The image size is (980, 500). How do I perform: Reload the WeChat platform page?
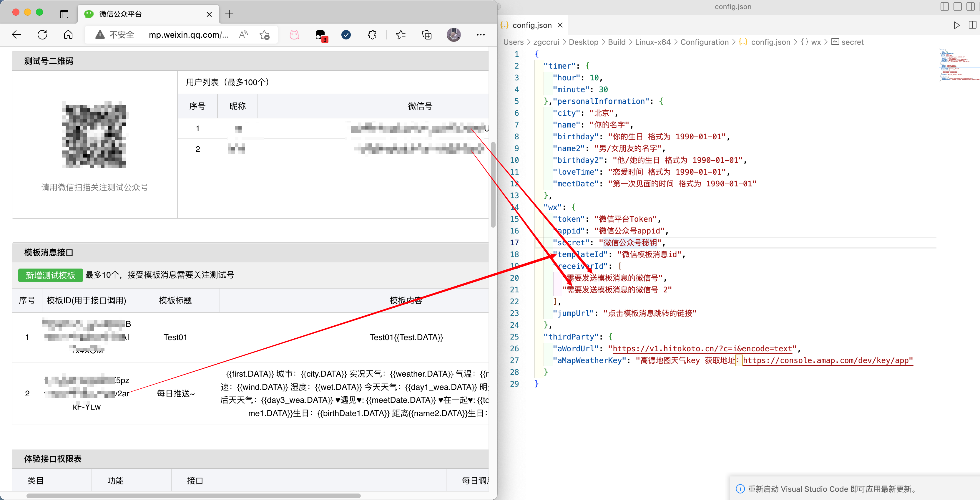coord(42,35)
